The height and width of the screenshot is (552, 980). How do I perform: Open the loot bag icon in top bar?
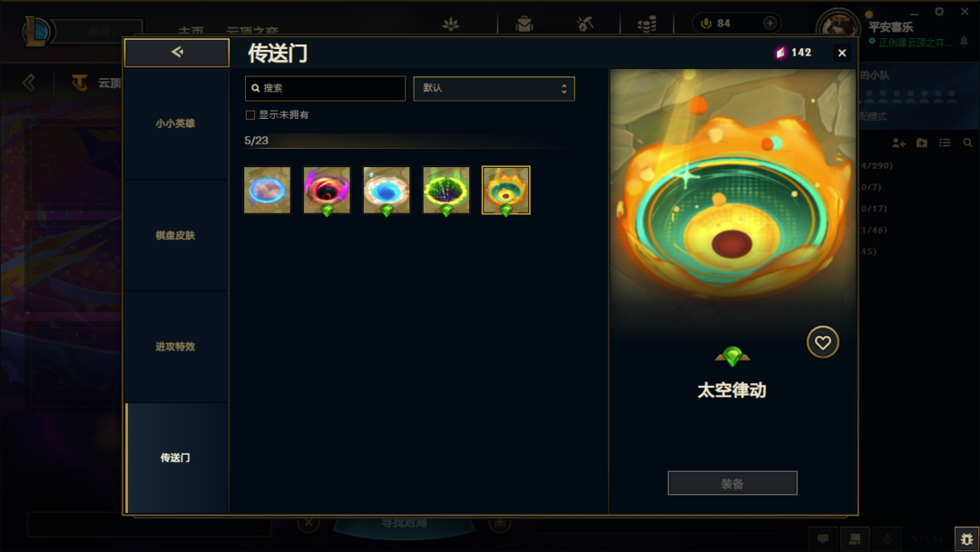coord(524,24)
